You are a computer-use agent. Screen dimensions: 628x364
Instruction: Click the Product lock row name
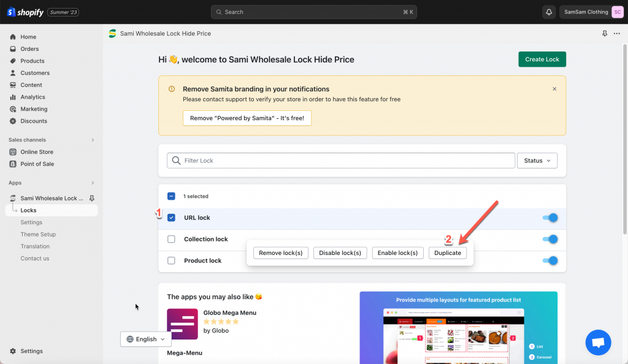tap(202, 261)
